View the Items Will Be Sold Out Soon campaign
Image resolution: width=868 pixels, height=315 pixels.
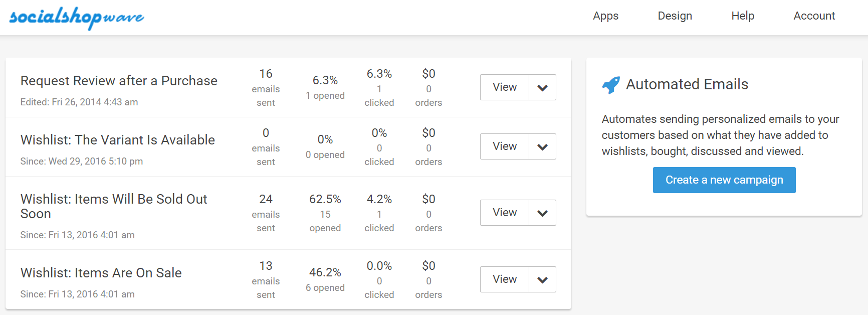[x=505, y=213]
